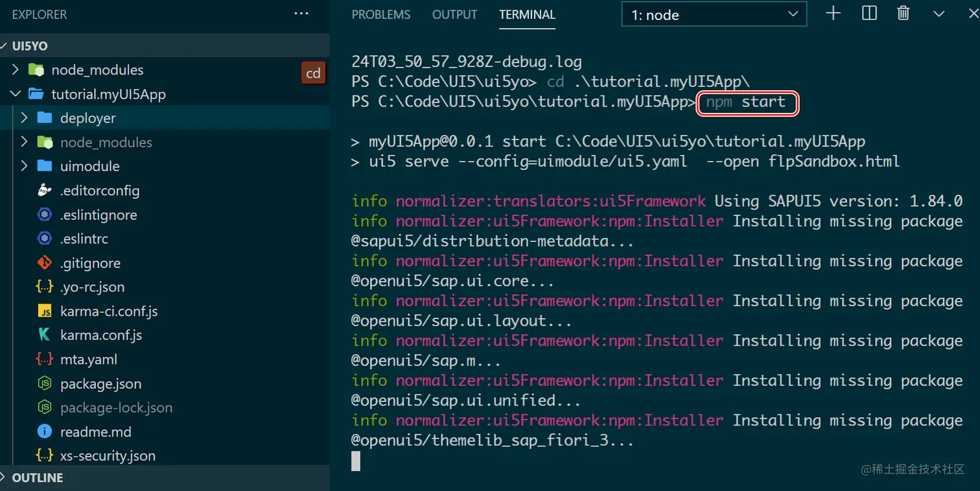Switch to the PROBLEMS tab
The width and height of the screenshot is (980, 491).
pos(381,14)
